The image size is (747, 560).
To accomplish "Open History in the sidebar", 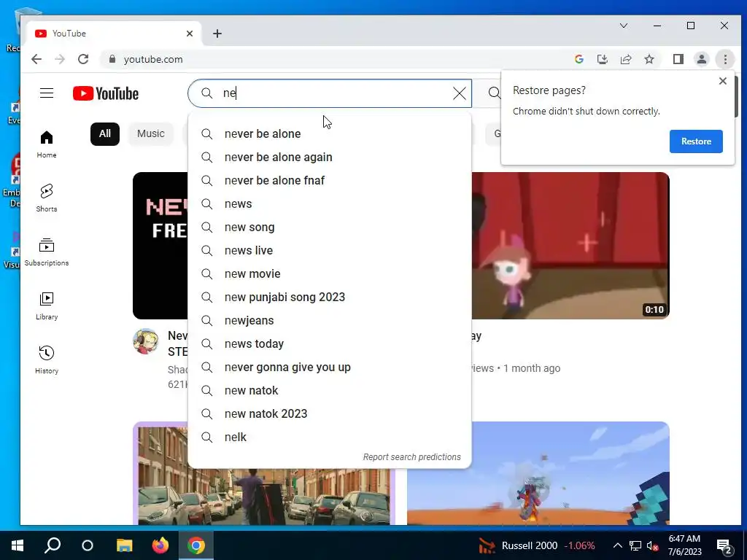I will [x=47, y=360].
